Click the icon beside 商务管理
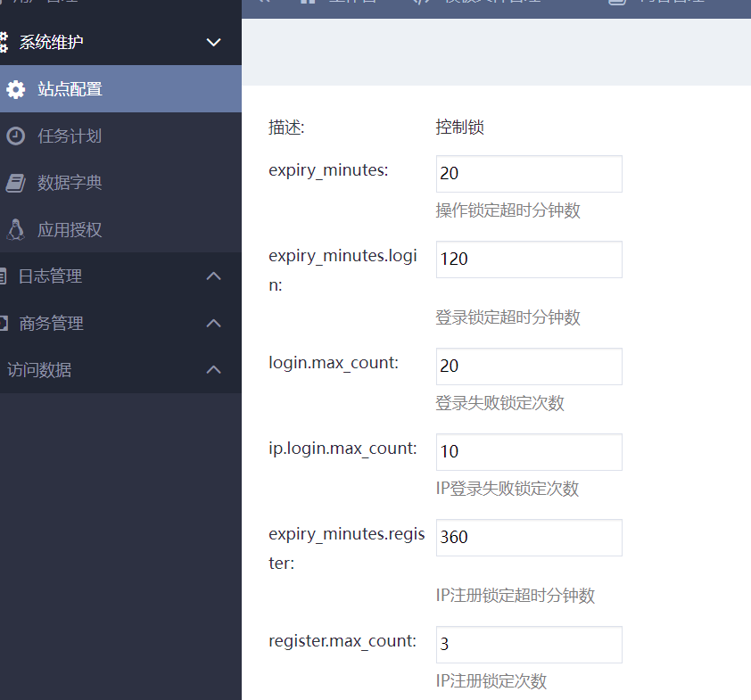 3,323
